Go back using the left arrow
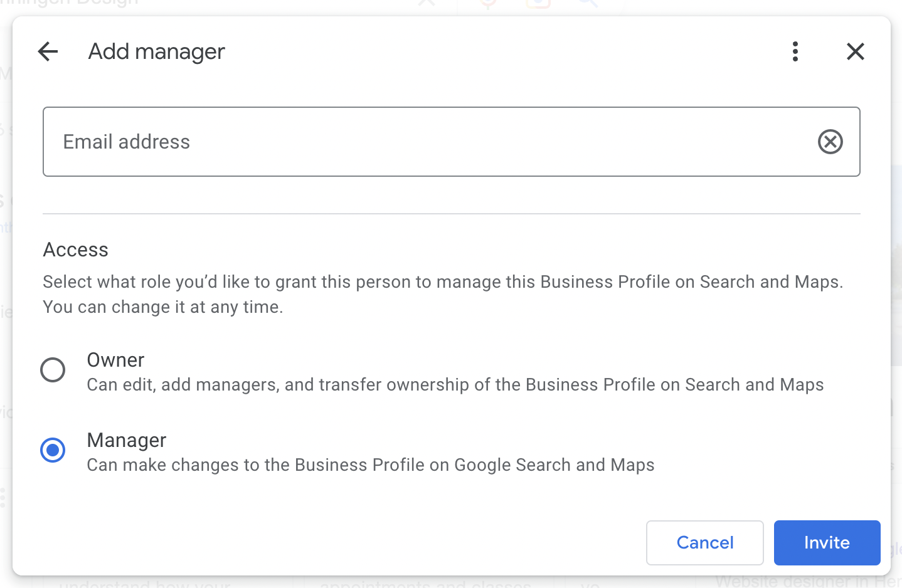The image size is (902, 588). pos(48,51)
